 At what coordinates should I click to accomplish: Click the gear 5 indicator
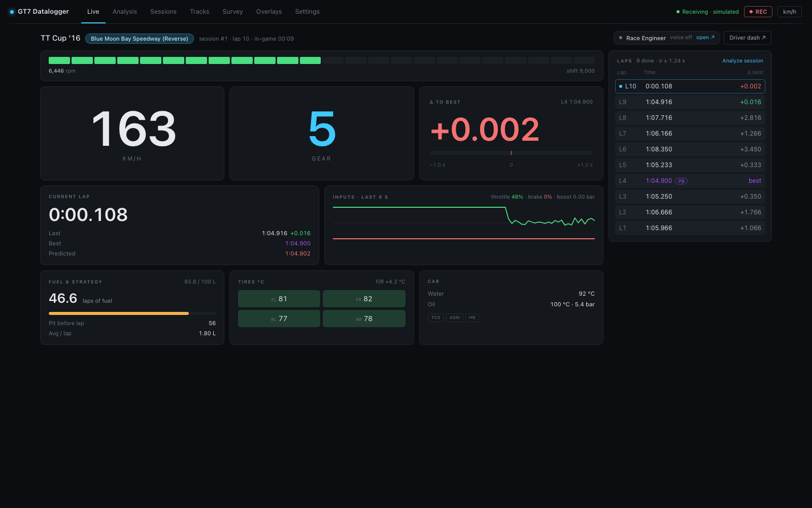[x=322, y=129]
